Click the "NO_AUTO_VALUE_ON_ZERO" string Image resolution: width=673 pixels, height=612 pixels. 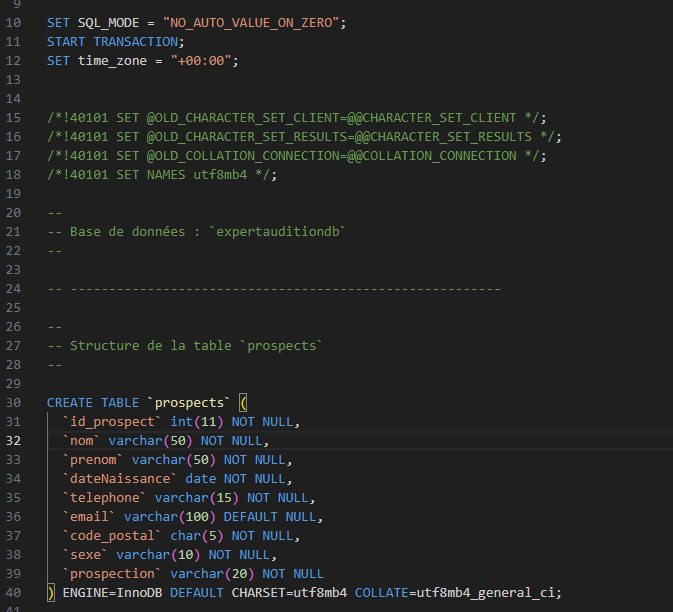tap(253, 23)
